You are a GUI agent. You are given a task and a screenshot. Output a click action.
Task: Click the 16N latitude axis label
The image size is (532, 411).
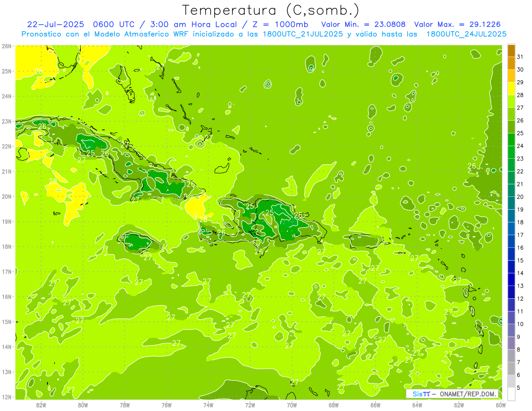point(7,297)
